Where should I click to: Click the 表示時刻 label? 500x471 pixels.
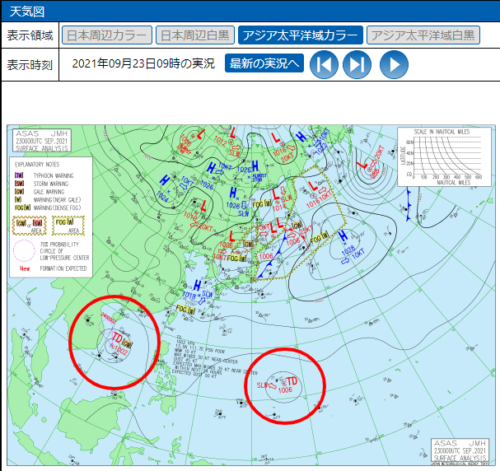(x=30, y=65)
